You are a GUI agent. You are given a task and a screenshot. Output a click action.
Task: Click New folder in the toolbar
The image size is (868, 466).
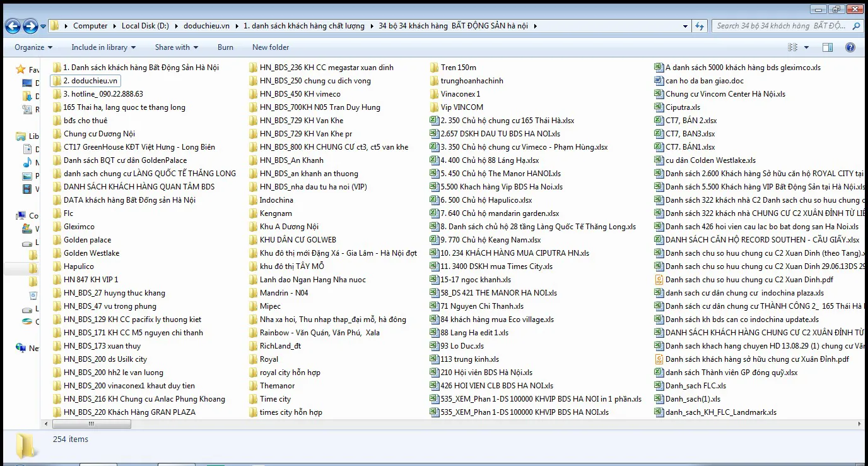pos(271,47)
